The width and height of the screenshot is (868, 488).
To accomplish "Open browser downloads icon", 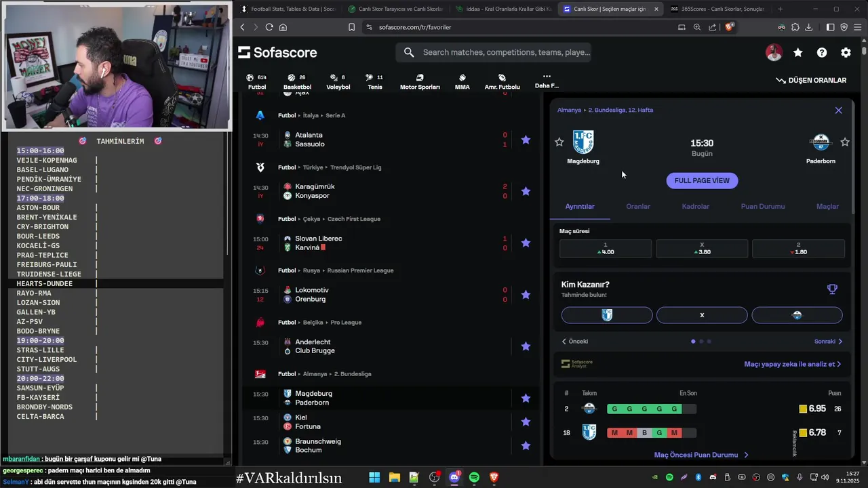I will (808, 27).
